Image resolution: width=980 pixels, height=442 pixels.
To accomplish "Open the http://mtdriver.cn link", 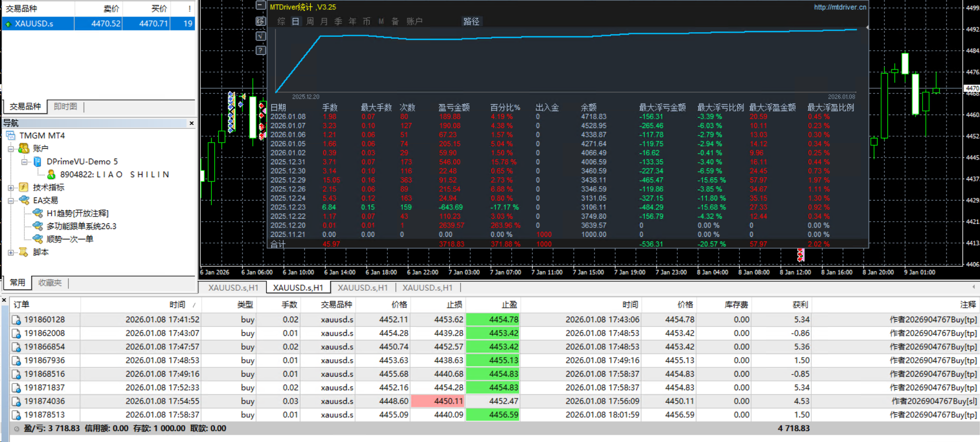I will click(840, 7).
